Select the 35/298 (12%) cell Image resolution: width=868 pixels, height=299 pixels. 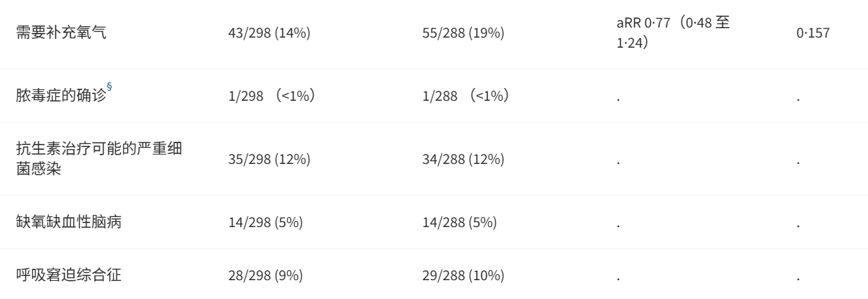click(269, 161)
